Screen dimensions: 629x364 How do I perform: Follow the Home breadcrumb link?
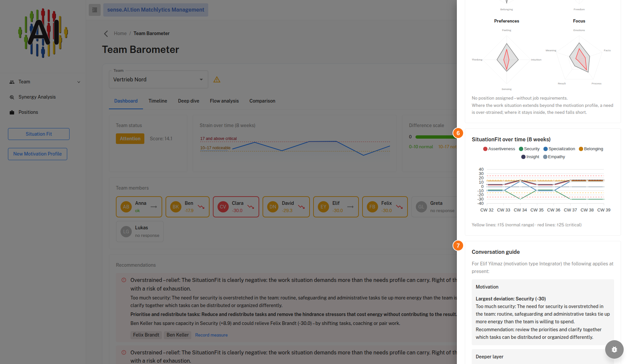pos(120,33)
